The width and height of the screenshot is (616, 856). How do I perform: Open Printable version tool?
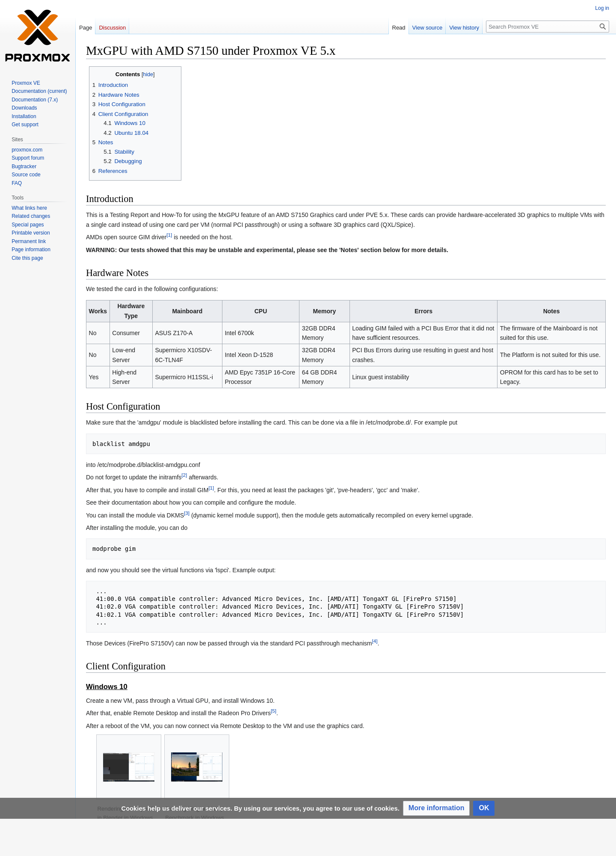click(x=30, y=233)
